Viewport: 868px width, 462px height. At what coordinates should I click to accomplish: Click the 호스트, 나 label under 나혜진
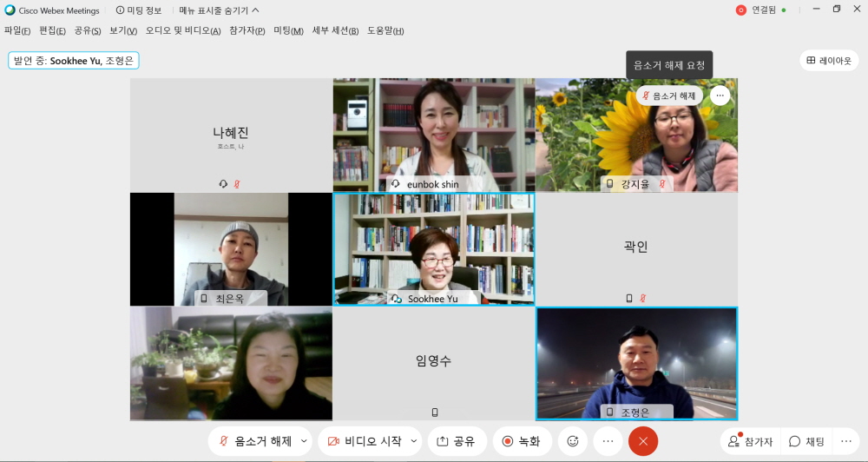pos(231,146)
